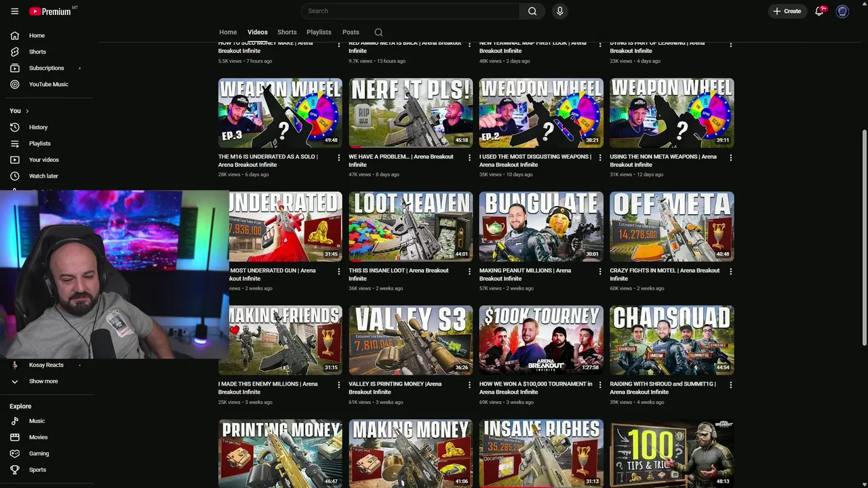This screenshot has height=488, width=868.
Task: Play the OFF META thumbnail
Action: [x=672, y=226]
